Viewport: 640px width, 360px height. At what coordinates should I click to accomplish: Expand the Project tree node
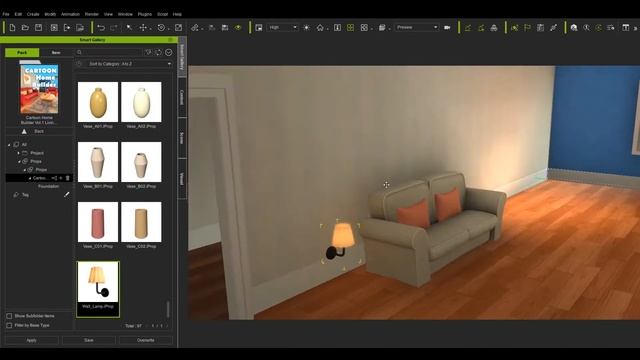click(x=18, y=153)
